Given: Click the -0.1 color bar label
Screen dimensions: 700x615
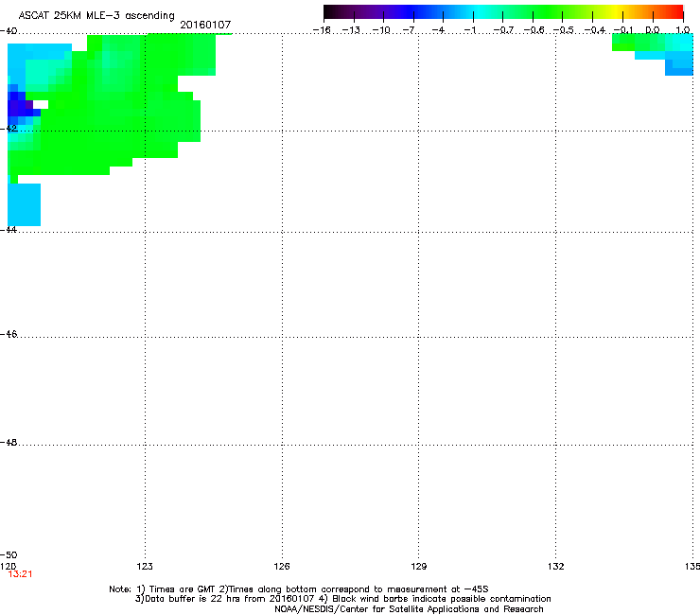Looking at the screenshot, I should click(x=623, y=30).
